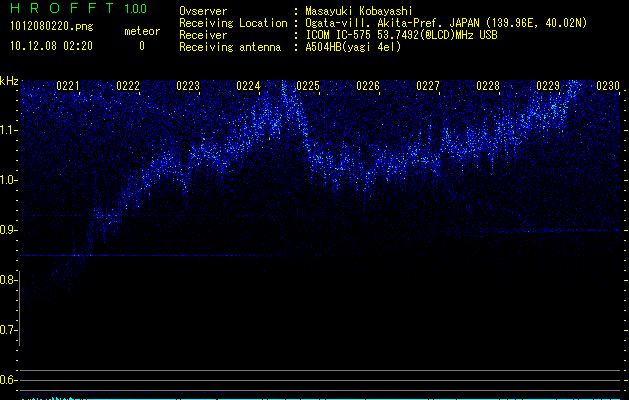Select the 0230 time marker
This screenshot has width=629, height=400.
point(608,86)
